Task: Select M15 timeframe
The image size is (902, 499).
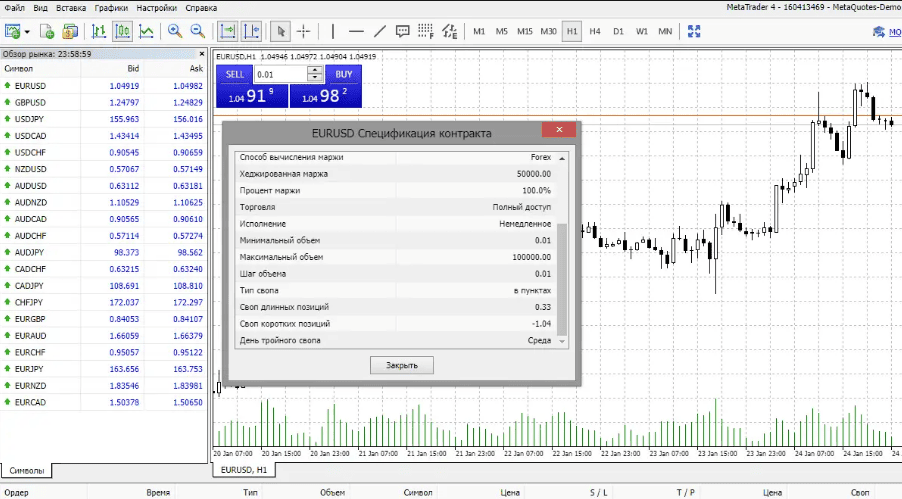Action: click(525, 31)
